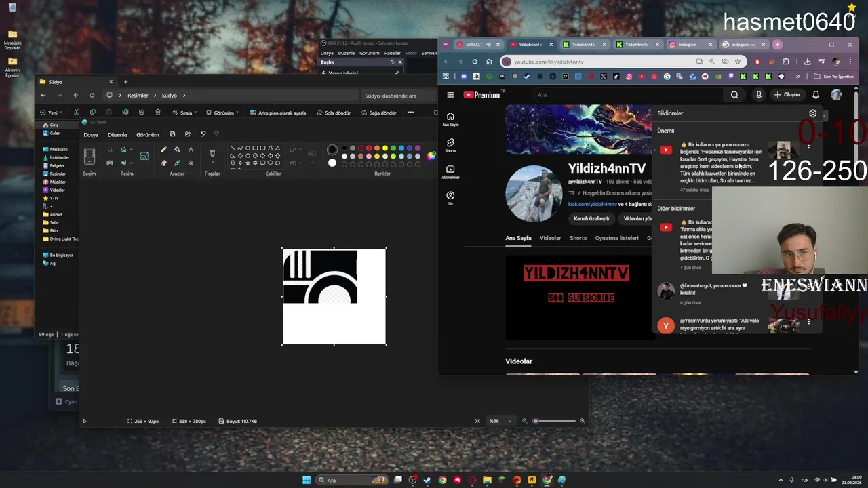Open the Düzenle menu in Paint

117,135
